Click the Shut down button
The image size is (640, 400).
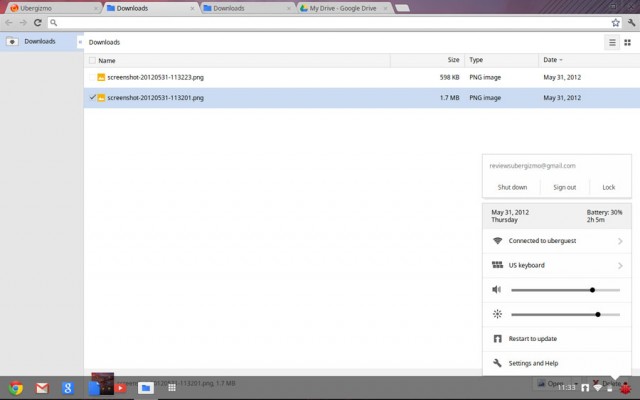pos(512,187)
